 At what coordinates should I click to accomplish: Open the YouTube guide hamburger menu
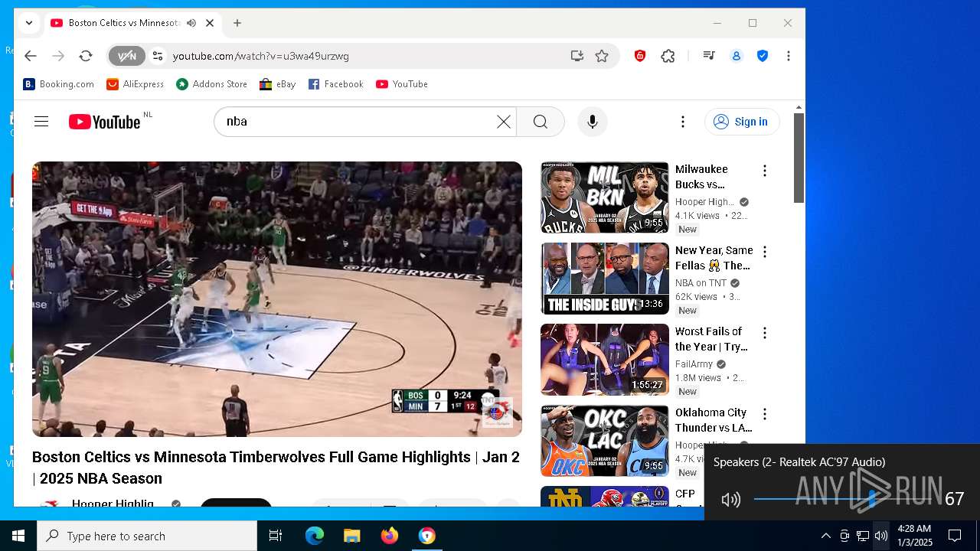[41, 122]
